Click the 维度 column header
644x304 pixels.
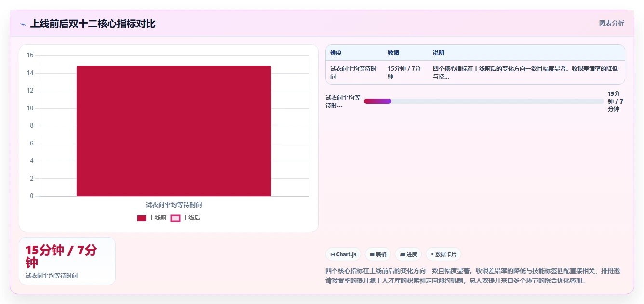pyautogui.click(x=336, y=53)
